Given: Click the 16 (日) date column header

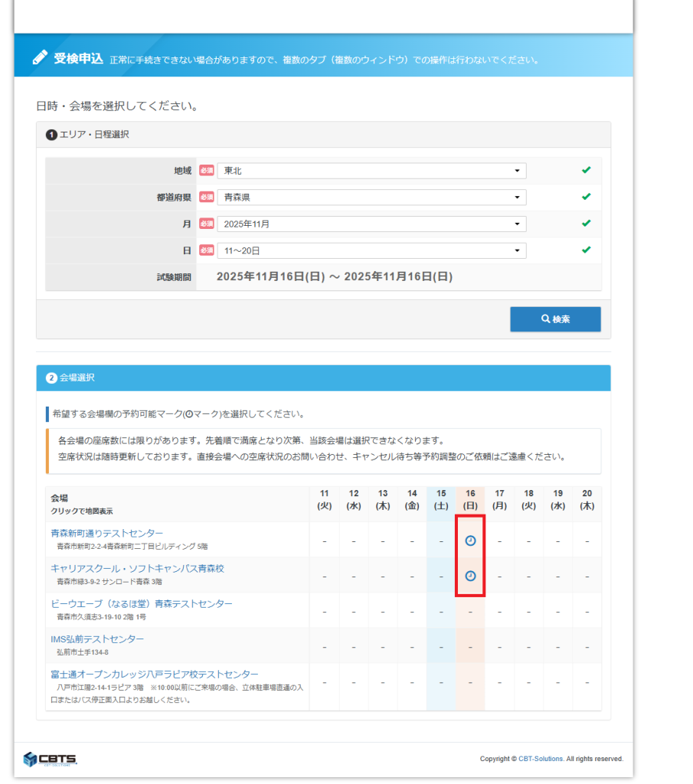Looking at the screenshot, I should (x=470, y=499).
